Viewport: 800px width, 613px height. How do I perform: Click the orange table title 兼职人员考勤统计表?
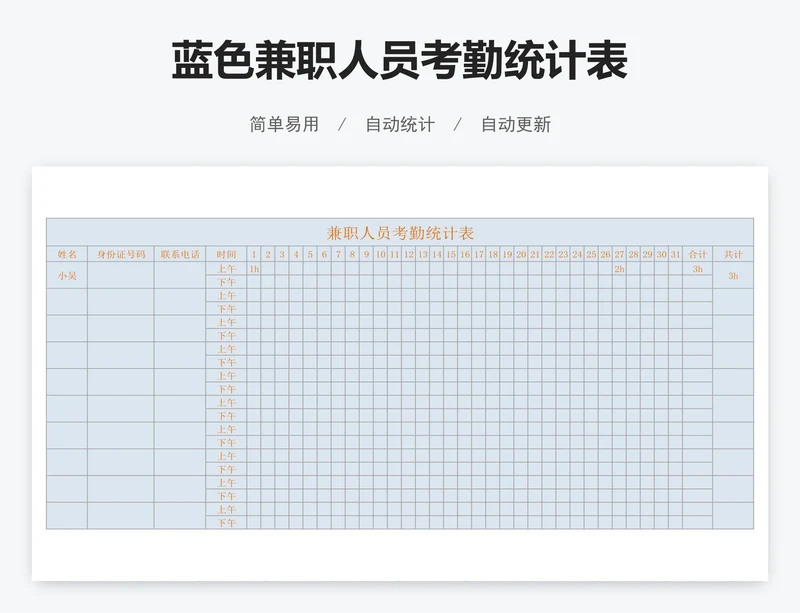click(x=400, y=233)
